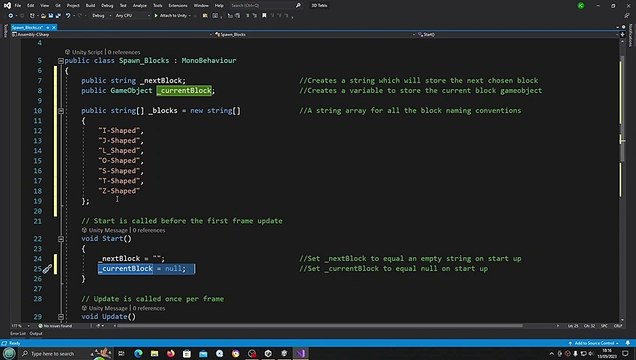Click the line number (Ln) indicator in the status strip

(573, 326)
